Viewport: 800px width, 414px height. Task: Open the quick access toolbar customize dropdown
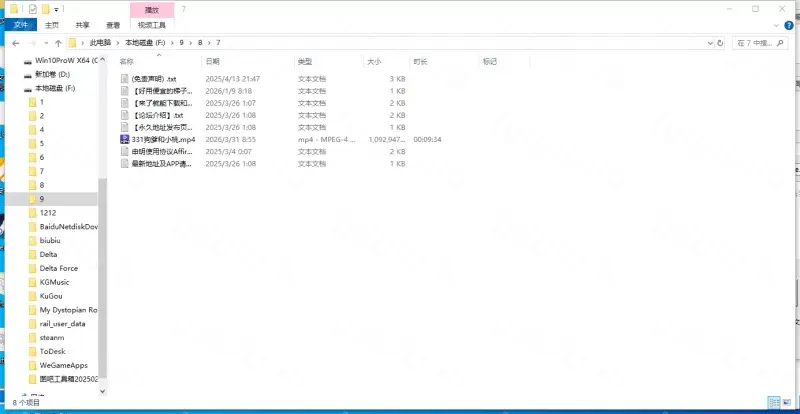pyautogui.click(x=57, y=9)
